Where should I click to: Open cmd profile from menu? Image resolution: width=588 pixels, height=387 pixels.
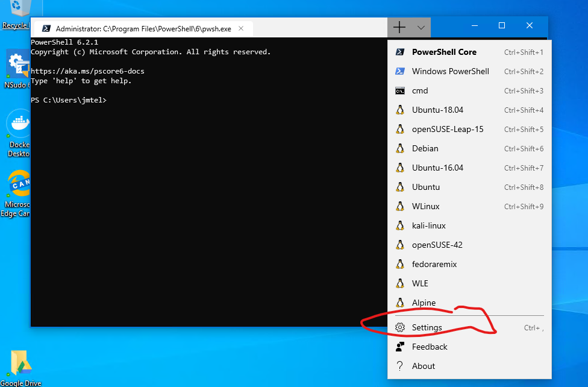tap(469, 91)
